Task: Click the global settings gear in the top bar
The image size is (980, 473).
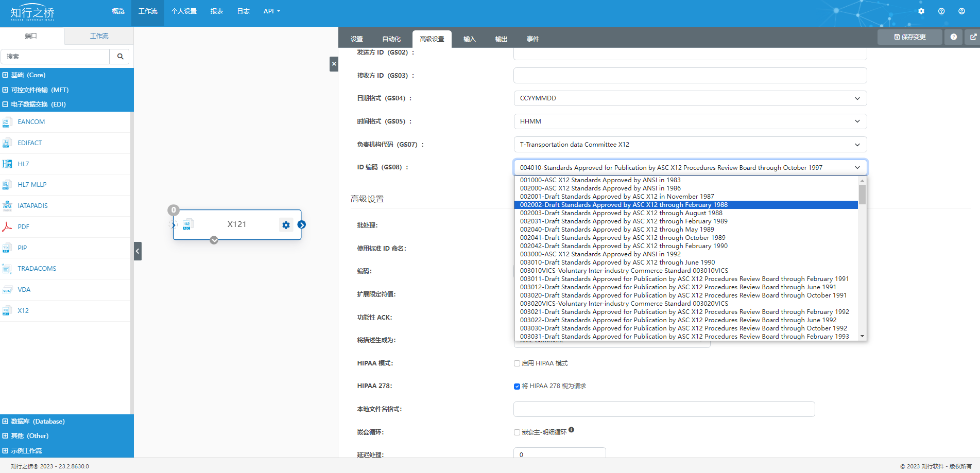Action: point(921,11)
